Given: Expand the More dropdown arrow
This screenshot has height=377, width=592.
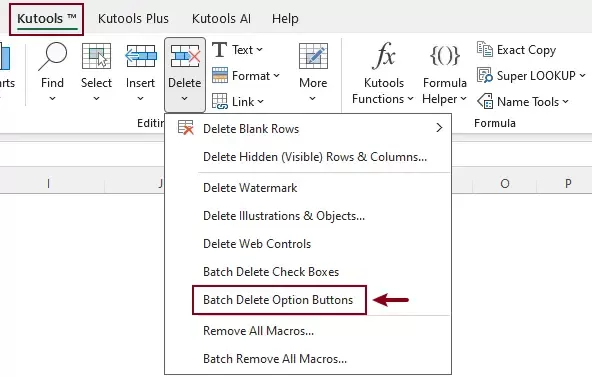Looking at the screenshot, I should 313,98.
